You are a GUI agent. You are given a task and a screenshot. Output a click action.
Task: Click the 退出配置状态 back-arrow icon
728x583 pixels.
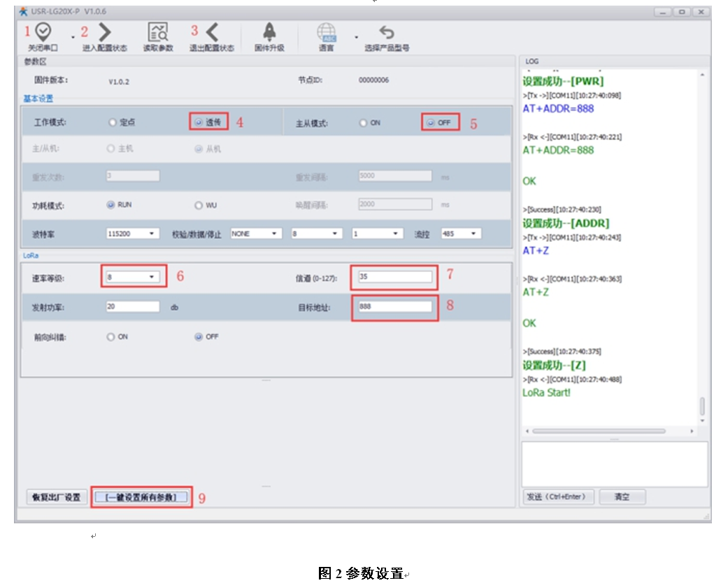point(212,31)
